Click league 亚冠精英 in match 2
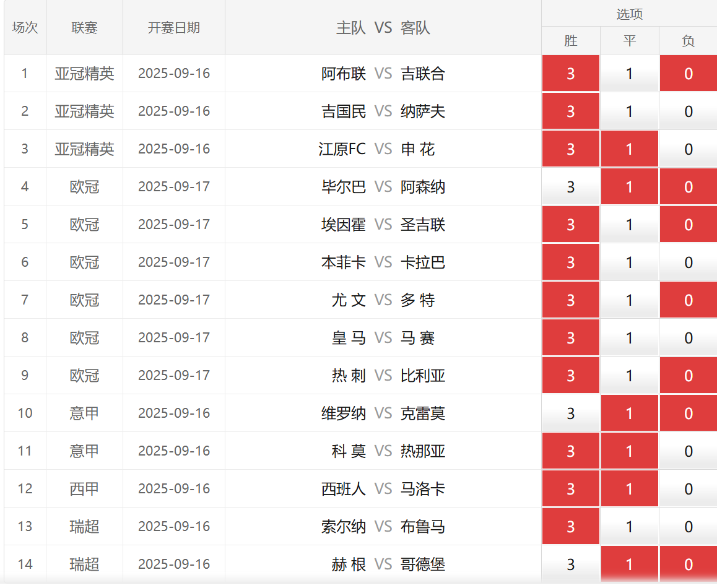The width and height of the screenshot is (717, 588). (85, 111)
